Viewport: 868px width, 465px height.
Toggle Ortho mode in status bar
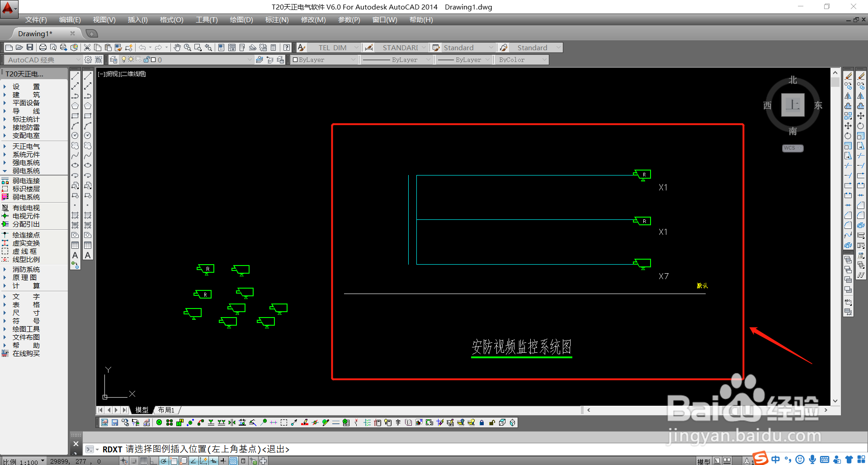(153, 461)
